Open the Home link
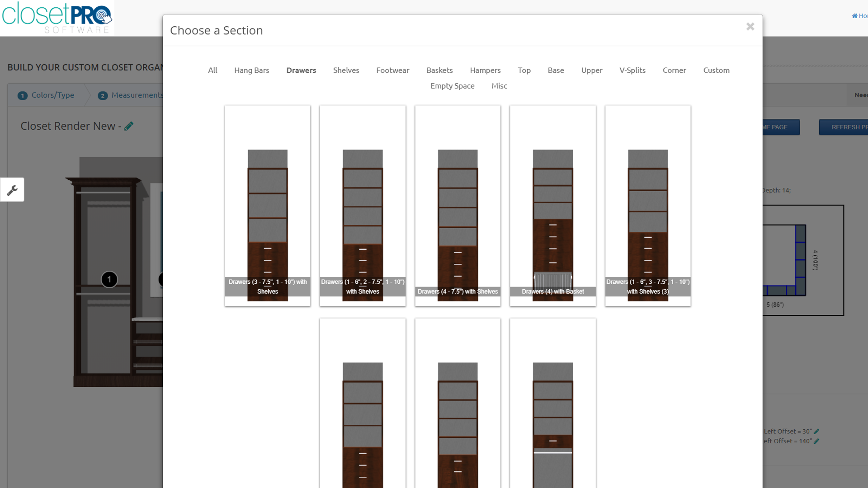The image size is (868, 488). point(859,16)
